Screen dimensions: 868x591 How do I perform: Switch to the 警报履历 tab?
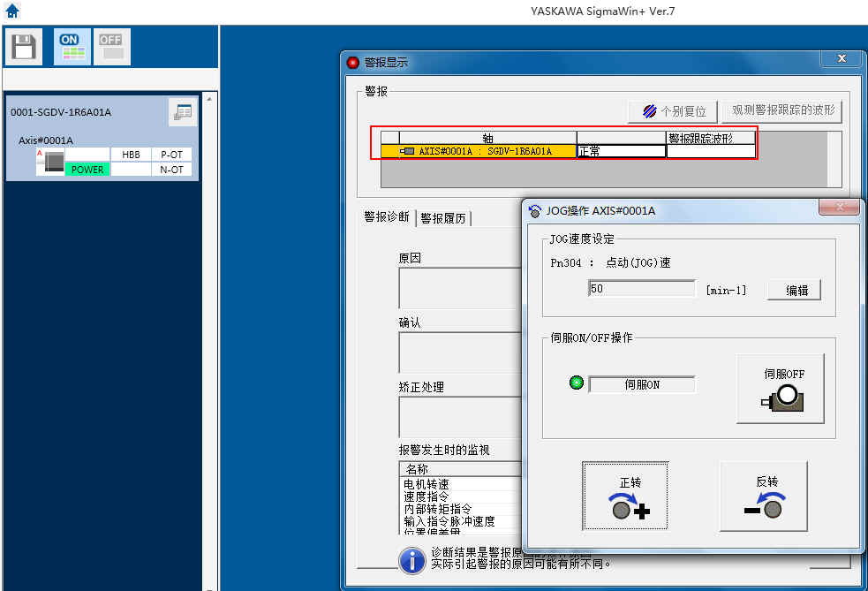click(x=443, y=218)
